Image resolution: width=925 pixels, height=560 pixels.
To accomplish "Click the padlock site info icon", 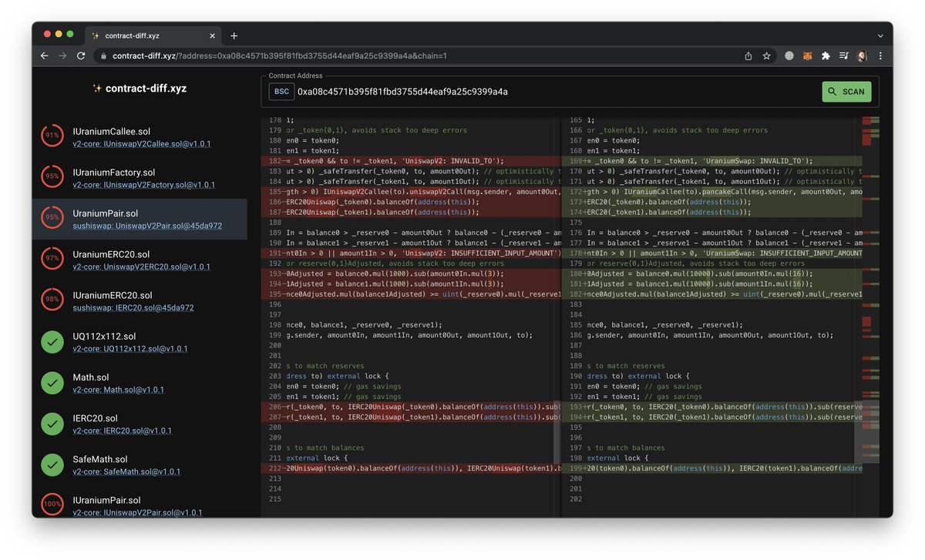I will [103, 56].
